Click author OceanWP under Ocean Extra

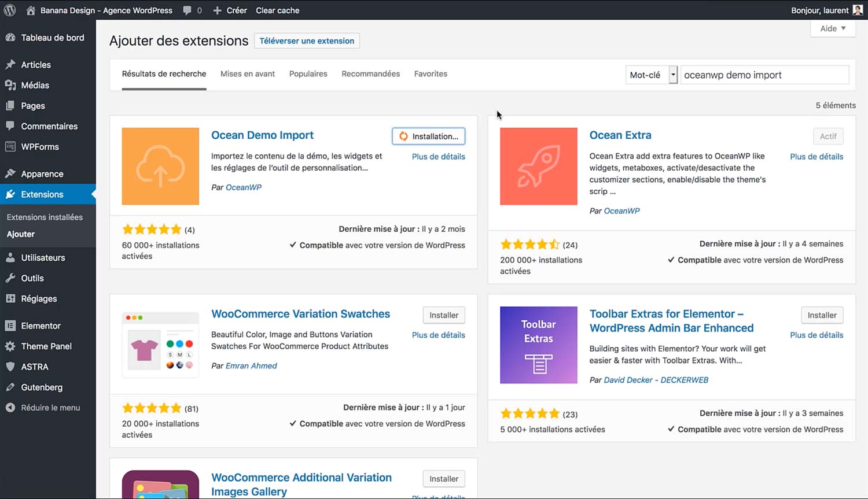coord(622,211)
